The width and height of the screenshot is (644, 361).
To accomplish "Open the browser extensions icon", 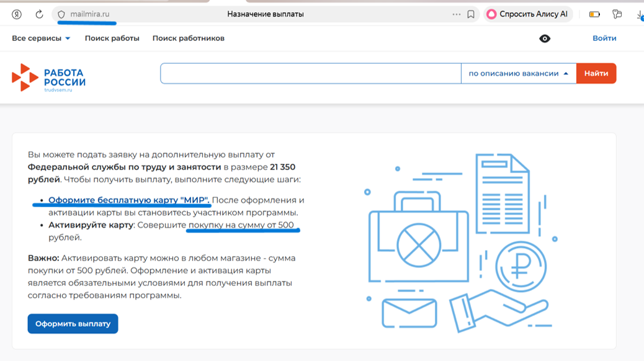I will point(617,14).
